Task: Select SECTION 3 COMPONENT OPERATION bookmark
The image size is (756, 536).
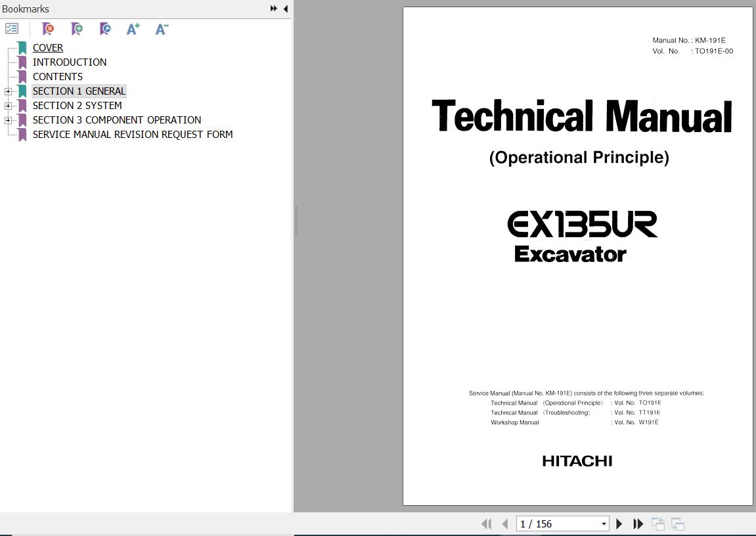Action: click(x=117, y=120)
